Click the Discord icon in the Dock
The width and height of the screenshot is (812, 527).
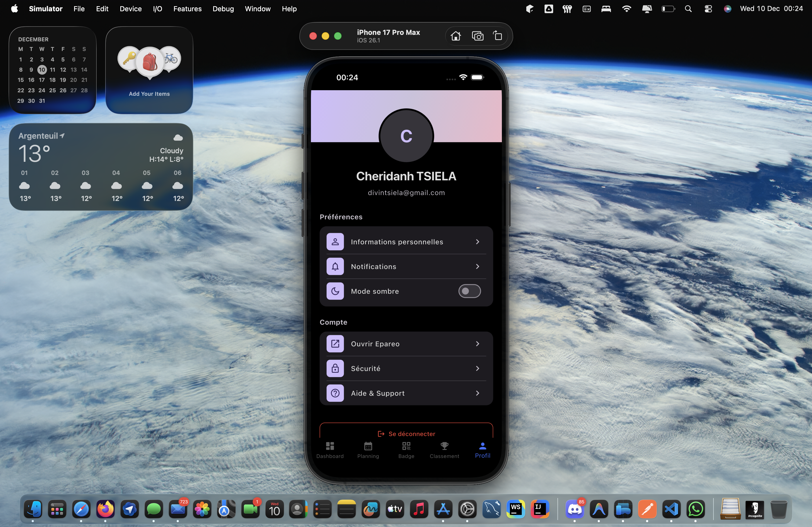575,509
